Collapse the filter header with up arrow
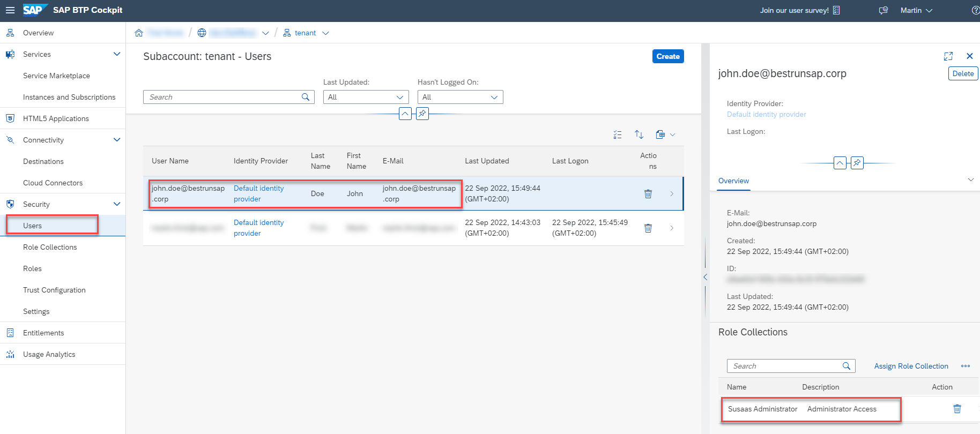980x434 pixels. tap(405, 114)
